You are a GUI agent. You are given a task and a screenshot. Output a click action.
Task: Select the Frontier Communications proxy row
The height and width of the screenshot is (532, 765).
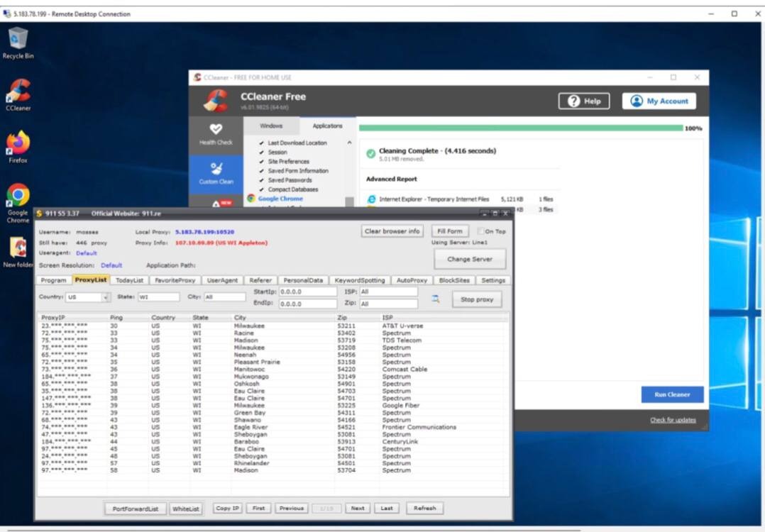click(273, 427)
